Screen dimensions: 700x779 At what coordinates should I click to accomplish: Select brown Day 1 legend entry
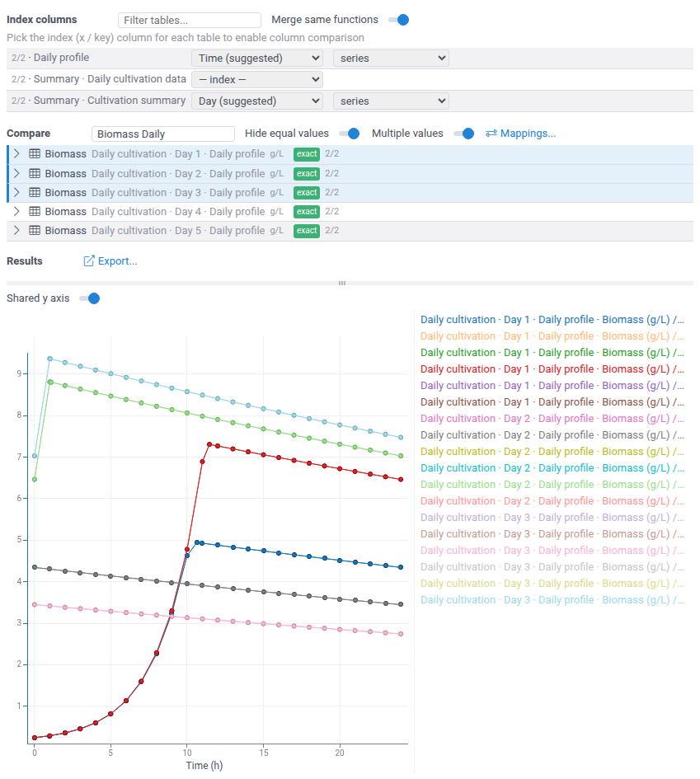[x=552, y=402]
